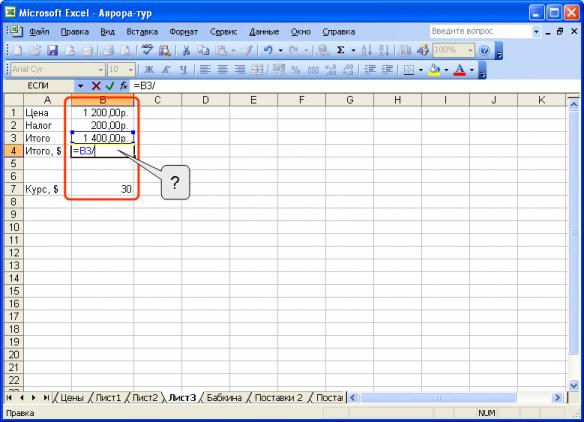Toggle center alignment formatting
Screen dimensions: 584x422
click(222, 69)
